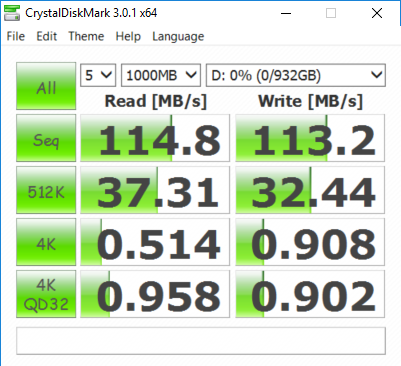Select the 4K QD32 write result 0.902
The height and width of the screenshot is (366, 401).
coord(310,294)
